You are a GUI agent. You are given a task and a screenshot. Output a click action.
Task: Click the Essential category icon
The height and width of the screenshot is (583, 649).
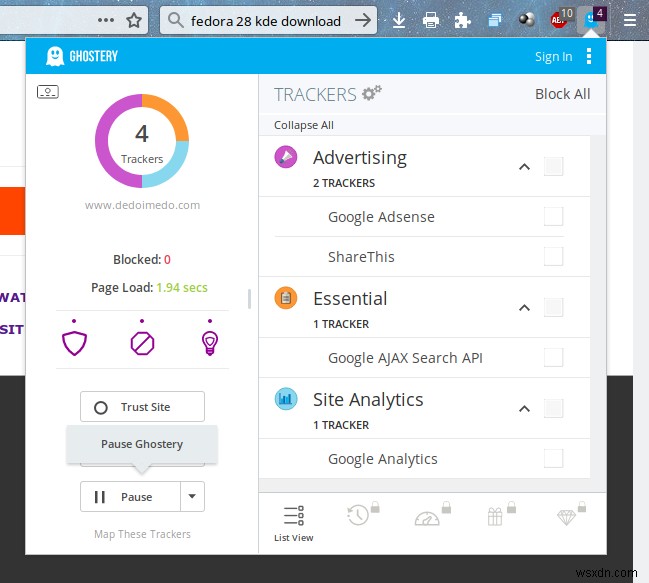tap(286, 298)
